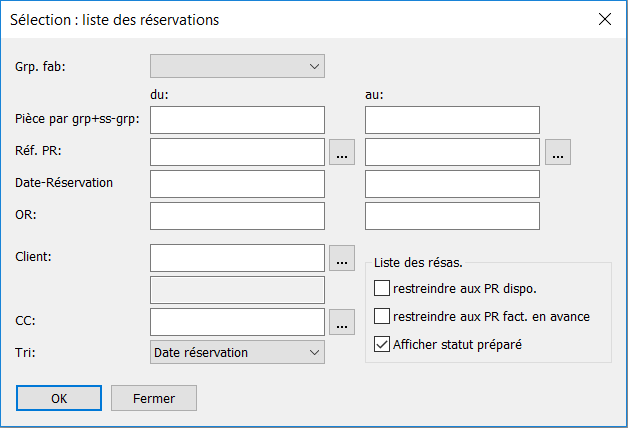Select the OR 'au' input field
628x428 pixels.
(452, 216)
